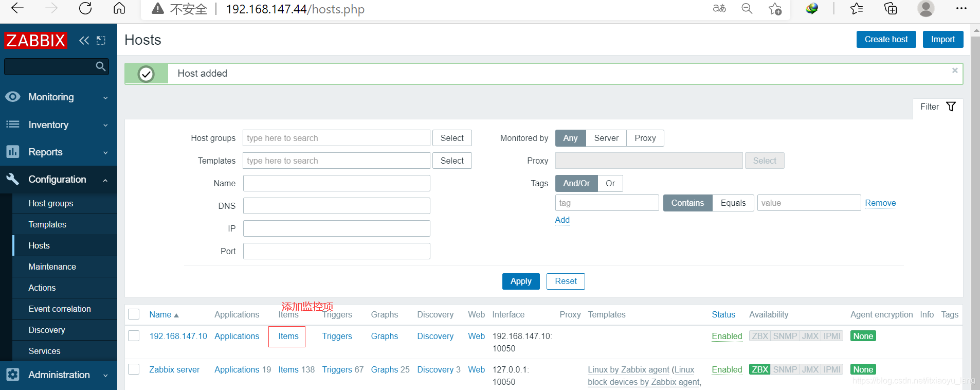Open Templates in Configuration menu
The width and height of the screenshot is (980, 390).
47,224
